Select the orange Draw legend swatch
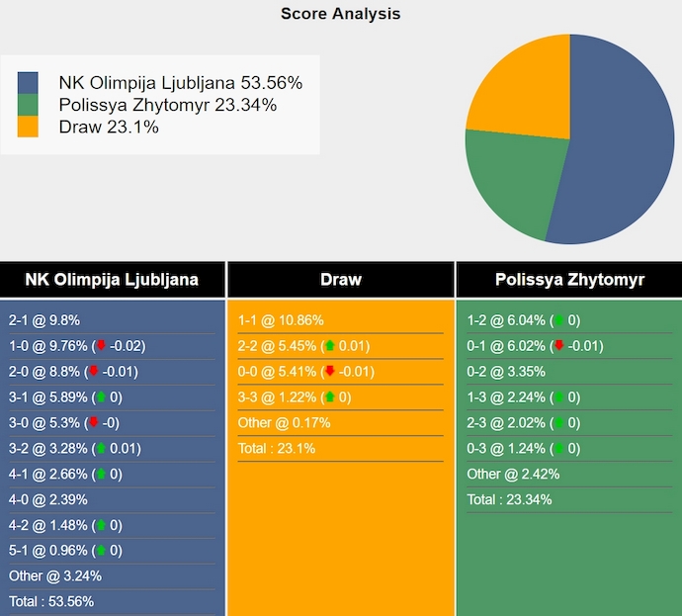Screen dimensions: 682x616 pyautogui.click(x=28, y=127)
